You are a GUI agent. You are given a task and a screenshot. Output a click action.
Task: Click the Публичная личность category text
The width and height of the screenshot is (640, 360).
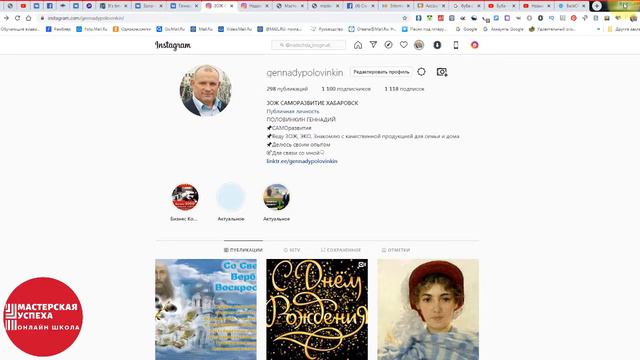(x=293, y=111)
